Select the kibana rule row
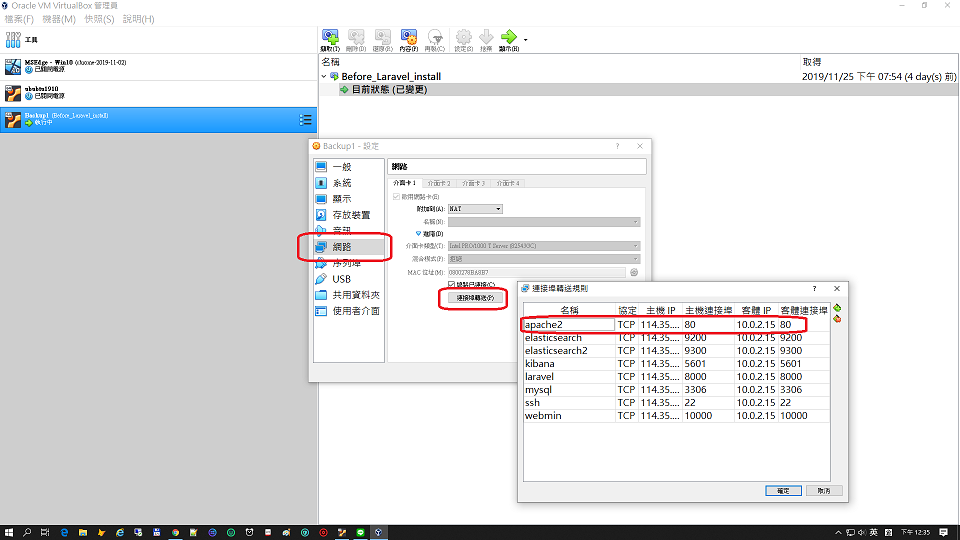 point(677,364)
